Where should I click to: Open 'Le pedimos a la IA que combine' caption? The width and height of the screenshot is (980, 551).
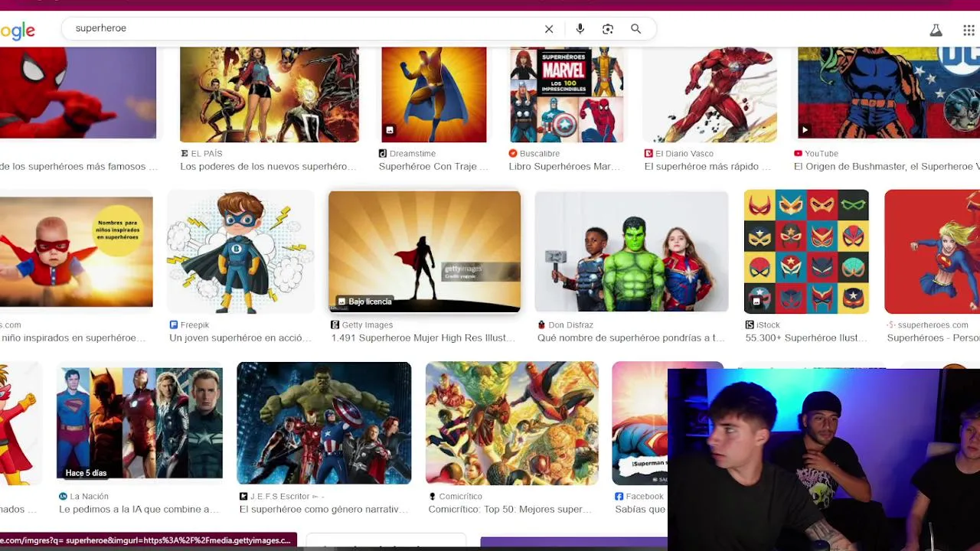(139, 509)
